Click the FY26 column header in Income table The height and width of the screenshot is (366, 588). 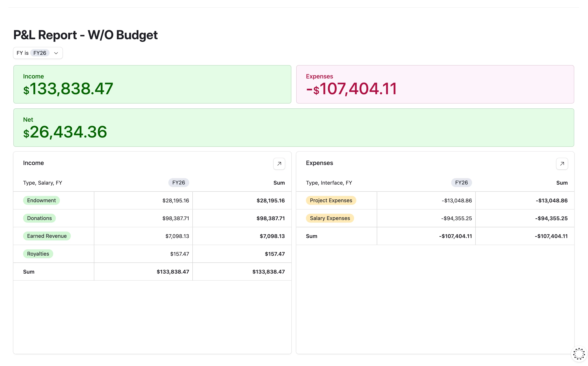[178, 183]
